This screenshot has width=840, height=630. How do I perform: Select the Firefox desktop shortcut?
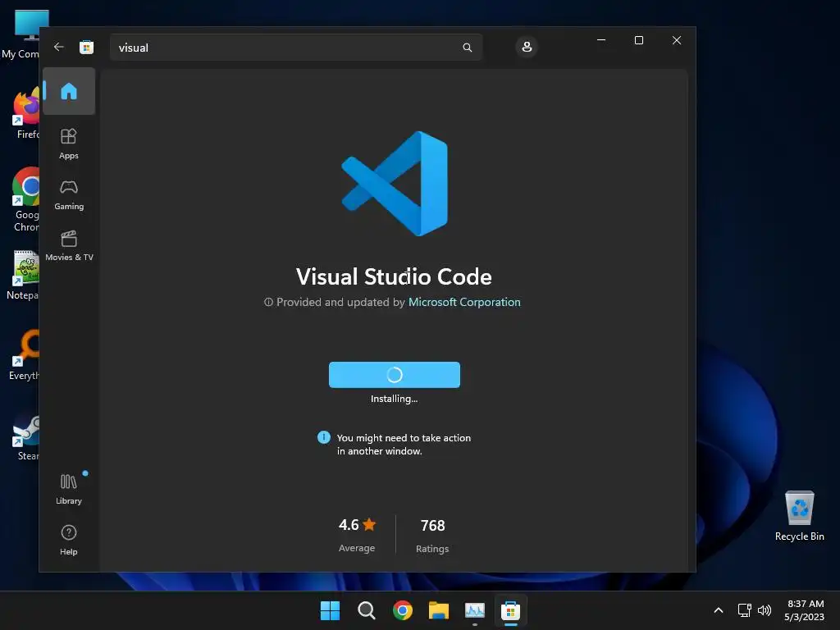coord(25,114)
